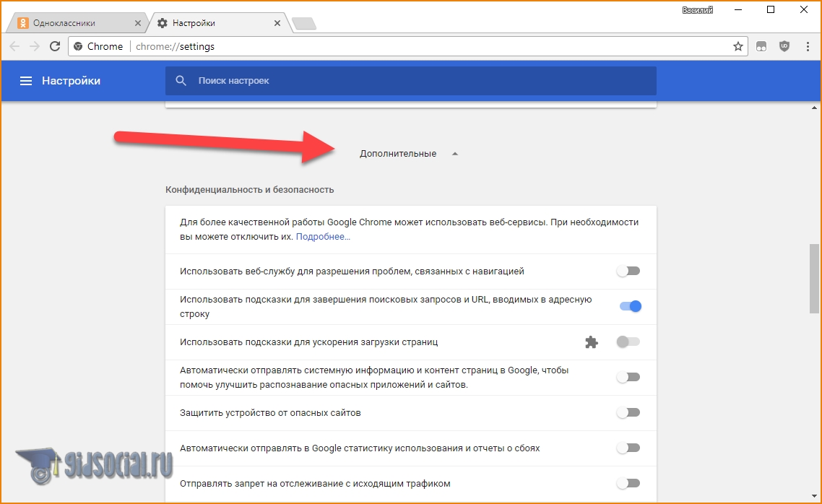
Task: Select the Настройки tab
Action: click(x=213, y=23)
